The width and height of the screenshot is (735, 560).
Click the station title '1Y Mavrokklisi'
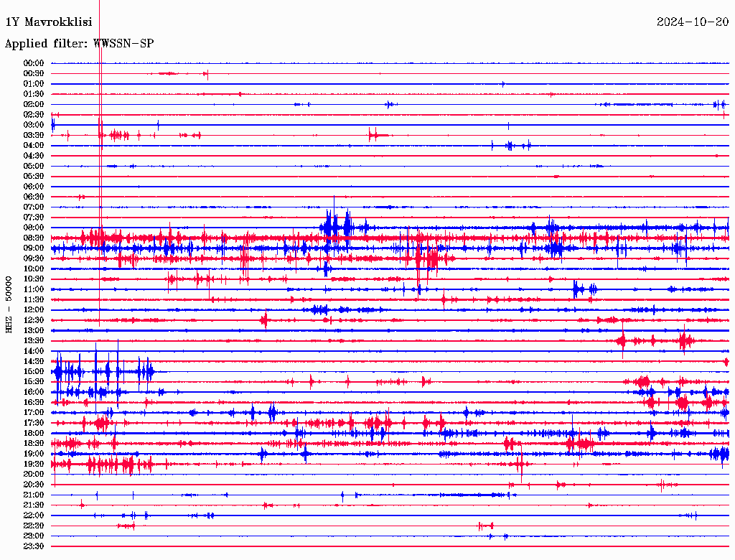point(49,22)
